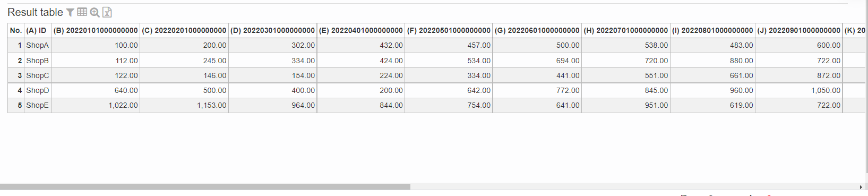Click the table grid view icon
Image resolution: width=868 pixels, height=196 pixels.
click(82, 12)
